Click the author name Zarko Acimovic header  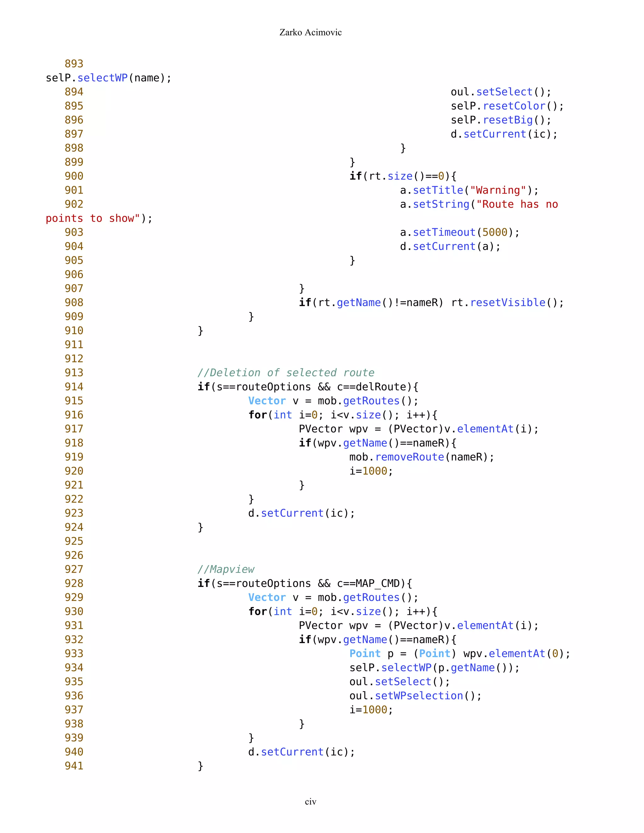click(x=310, y=32)
